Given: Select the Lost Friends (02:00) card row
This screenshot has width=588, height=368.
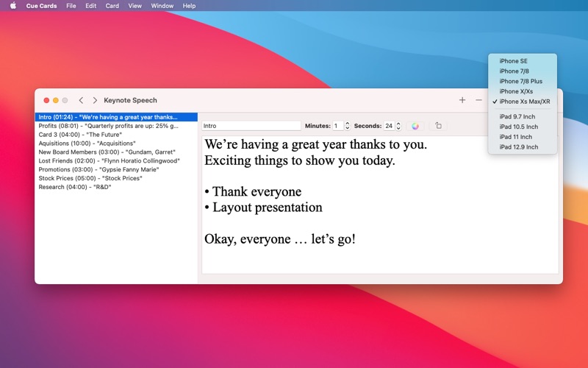Looking at the screenshot, I should point(116,160).
